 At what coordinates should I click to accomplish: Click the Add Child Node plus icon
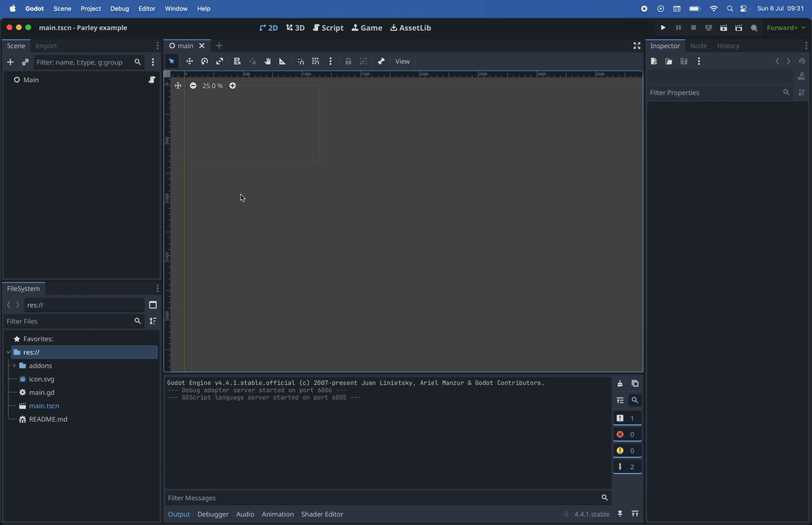click(11, 62)
